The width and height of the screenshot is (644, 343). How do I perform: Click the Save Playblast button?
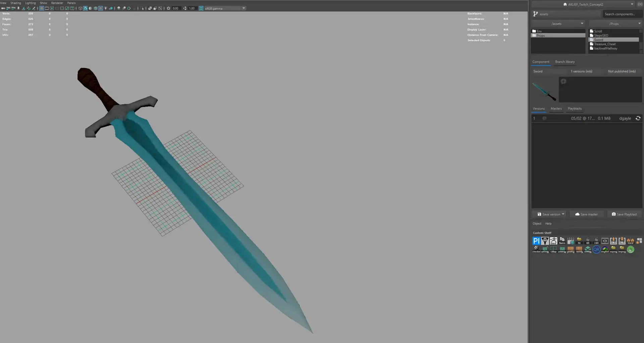pyautogui.click(x=624, y=214)
